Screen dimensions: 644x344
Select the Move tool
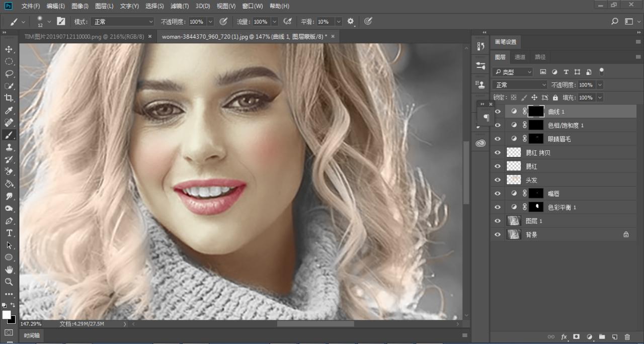[9, 49]
